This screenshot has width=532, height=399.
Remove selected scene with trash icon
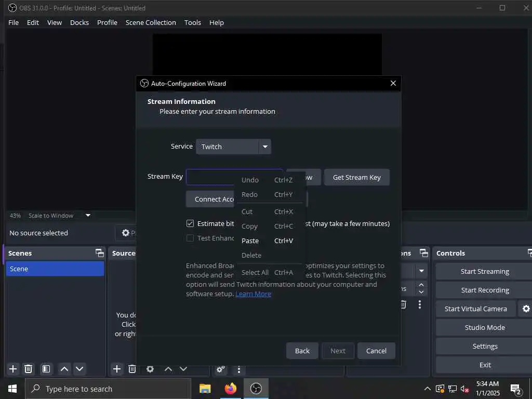pos(29,369)
